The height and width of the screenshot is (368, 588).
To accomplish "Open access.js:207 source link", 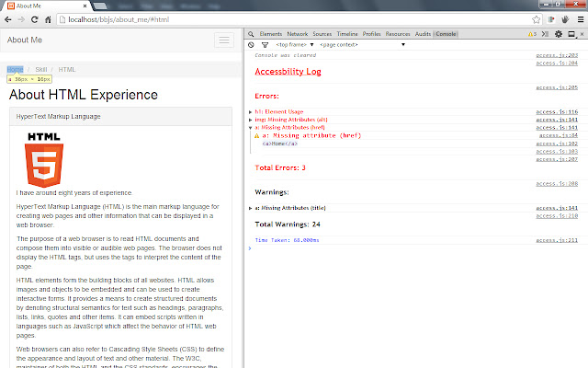I will pyautogui.click(x=557, y=159).
